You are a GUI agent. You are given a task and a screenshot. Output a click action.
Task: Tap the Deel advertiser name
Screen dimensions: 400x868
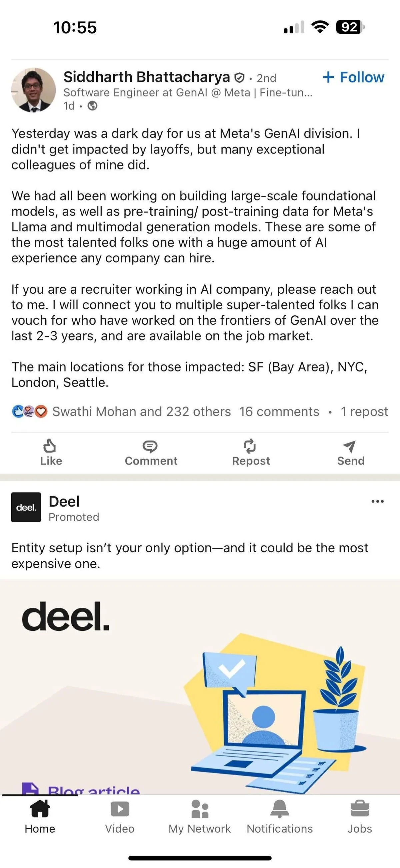64,501
